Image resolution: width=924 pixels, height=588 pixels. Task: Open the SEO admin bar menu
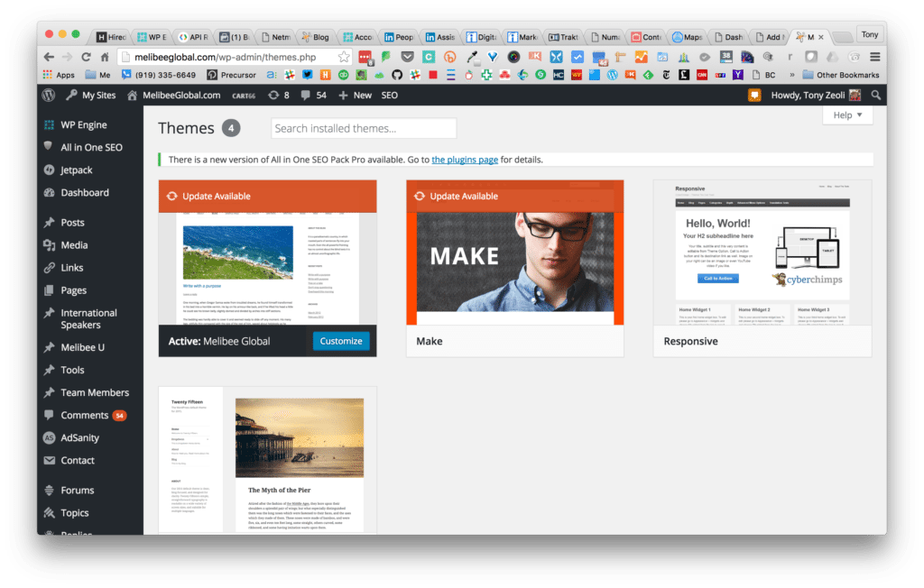[x=390, y=95]
